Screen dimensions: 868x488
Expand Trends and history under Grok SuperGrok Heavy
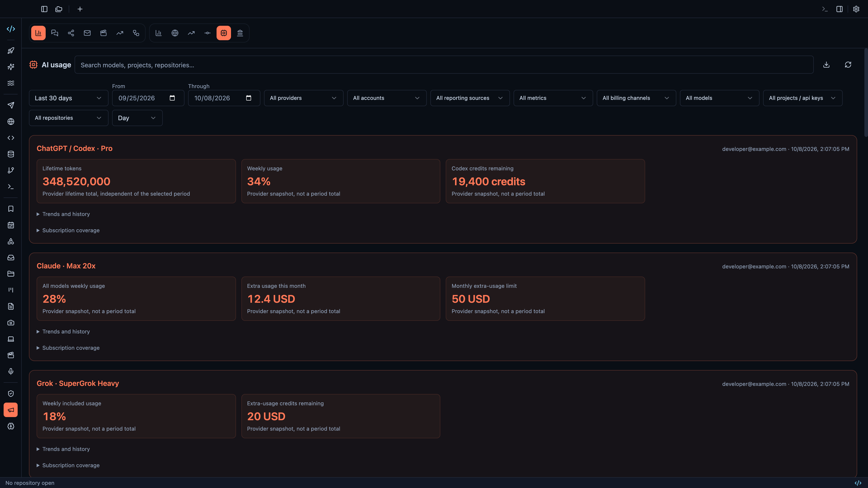(x=63, y=449)
